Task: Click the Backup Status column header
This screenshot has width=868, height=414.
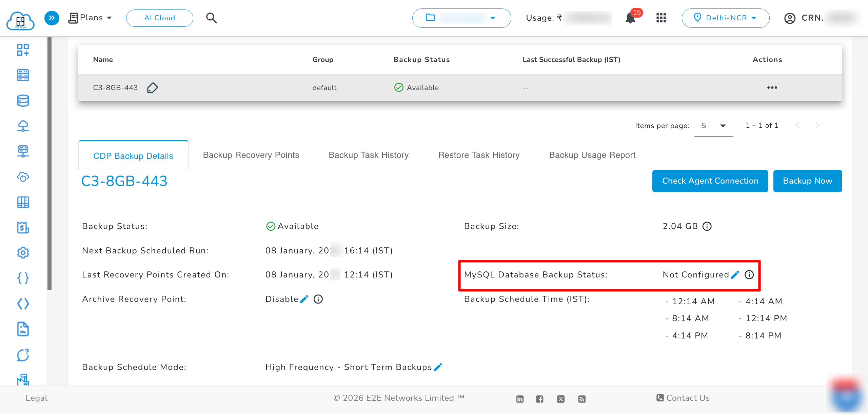Action: (x=421, y=60)
